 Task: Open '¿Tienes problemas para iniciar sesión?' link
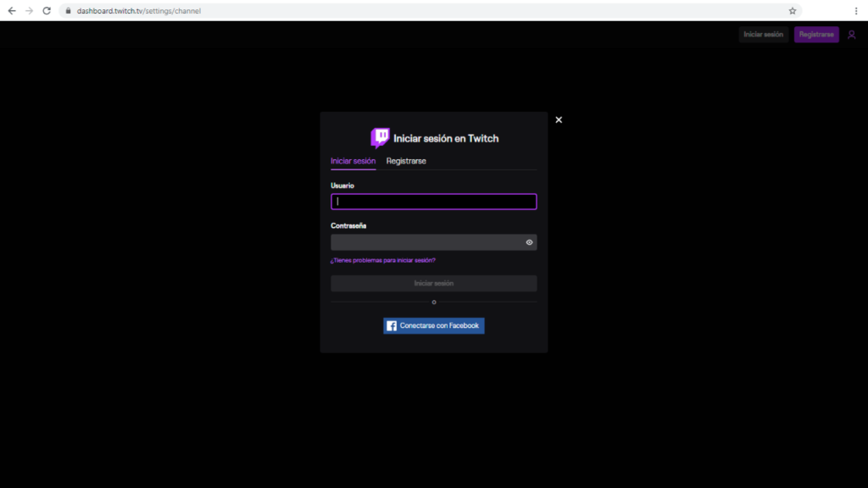pos(383,260)
